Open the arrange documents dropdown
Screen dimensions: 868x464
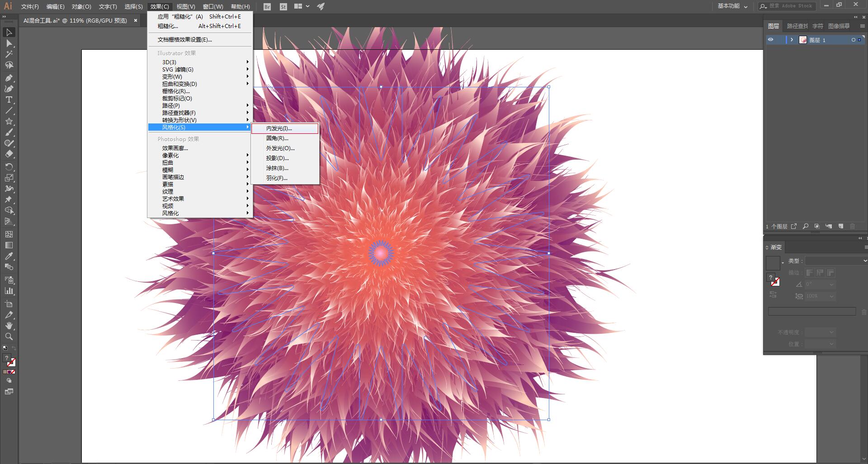click(302, 6)
